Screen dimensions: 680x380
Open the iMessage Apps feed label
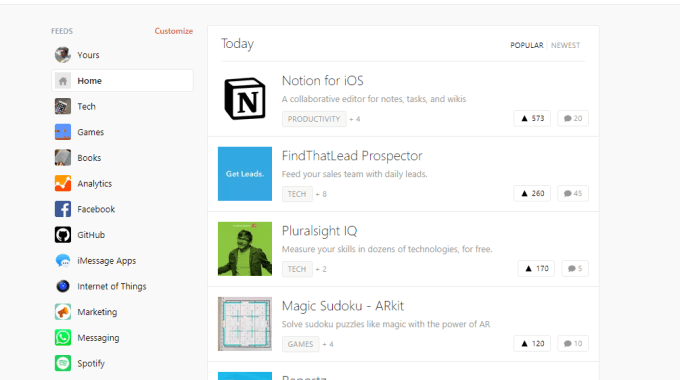[107, 261]
